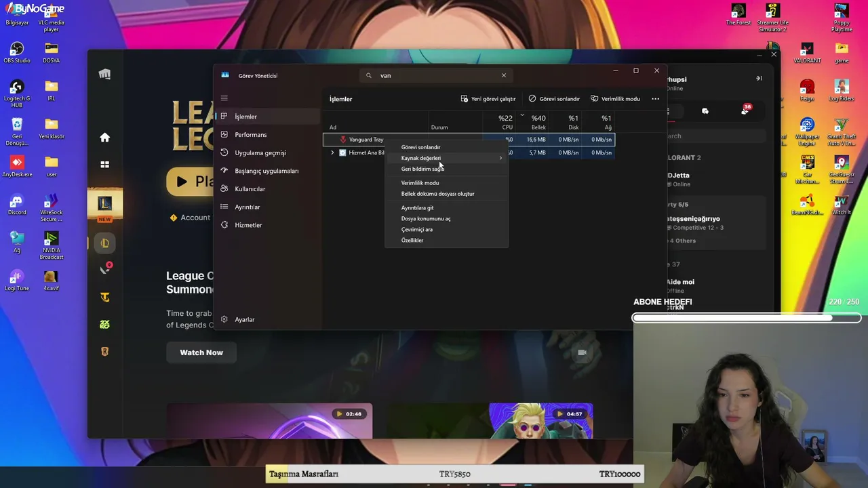Open the VALORANT desktop shortcut
Viewport: 868px width, 488px height.
point(806,52)
